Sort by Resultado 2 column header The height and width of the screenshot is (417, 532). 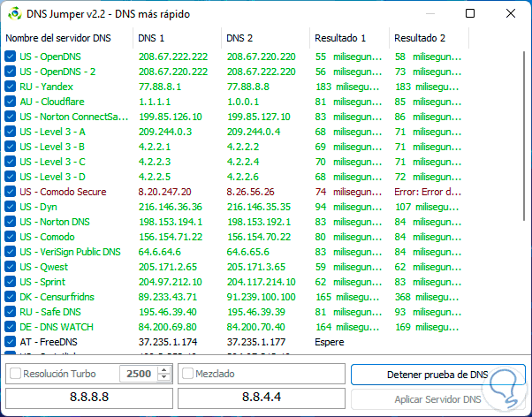pos(420,38)
